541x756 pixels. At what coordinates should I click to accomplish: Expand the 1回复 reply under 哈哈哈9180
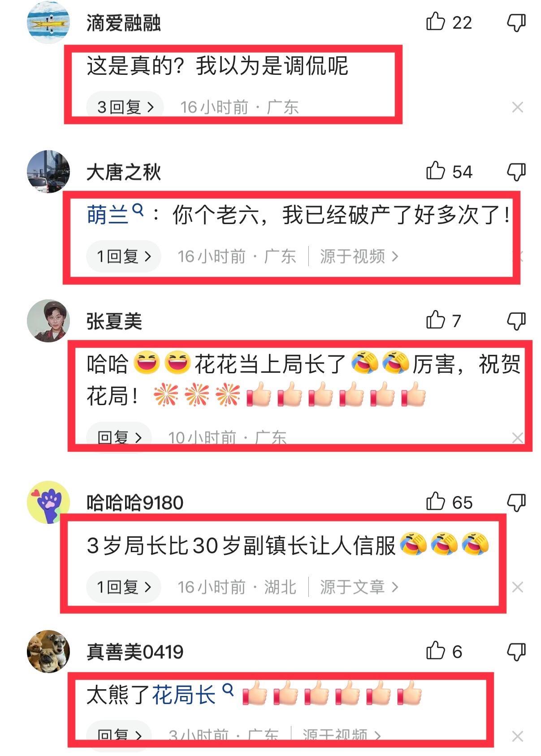pyautogui.click(x=124, y=587)
